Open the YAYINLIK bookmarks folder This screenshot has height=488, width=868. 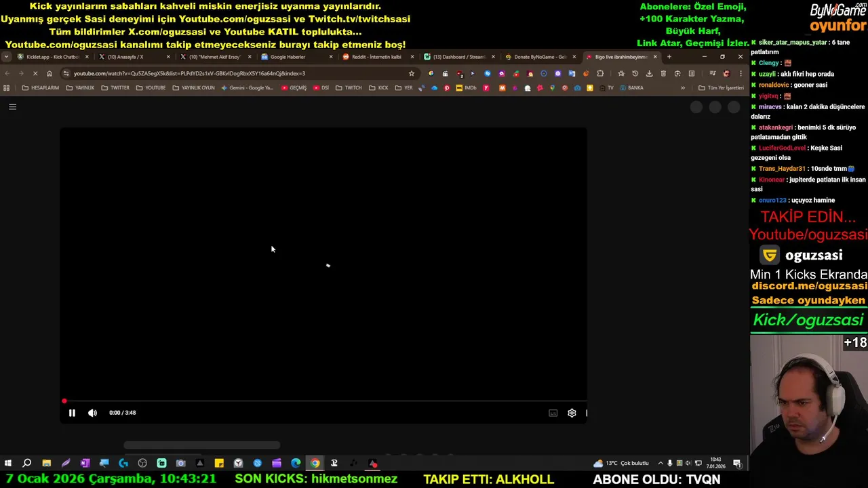pyautogui.click(x=80, y=88)
